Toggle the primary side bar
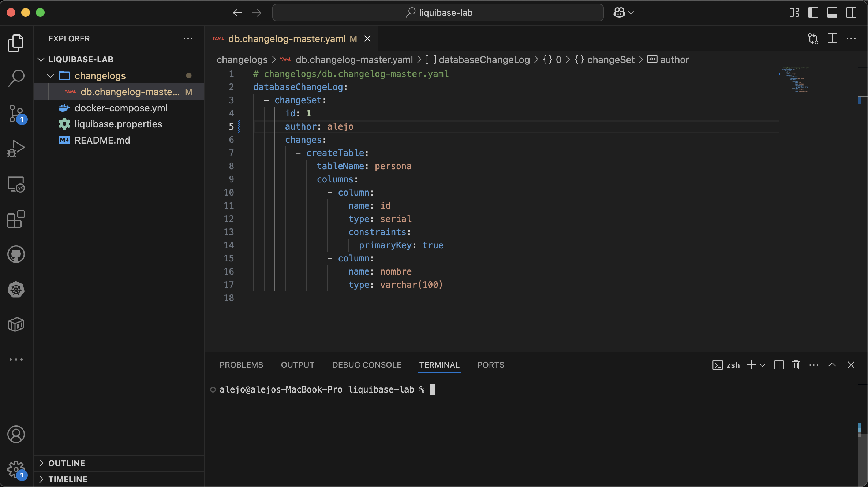 [813, 13]
